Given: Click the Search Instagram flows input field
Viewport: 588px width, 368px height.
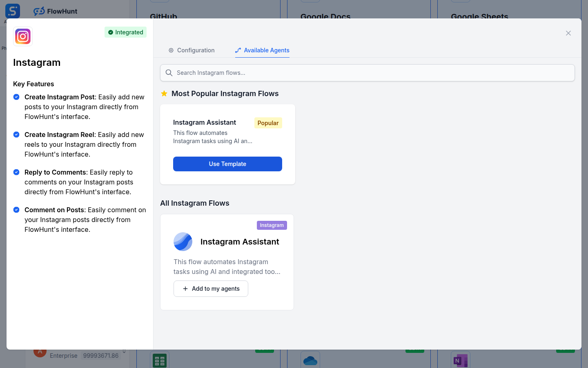Looking at the screenshot, I should click(x=367, y=73).
